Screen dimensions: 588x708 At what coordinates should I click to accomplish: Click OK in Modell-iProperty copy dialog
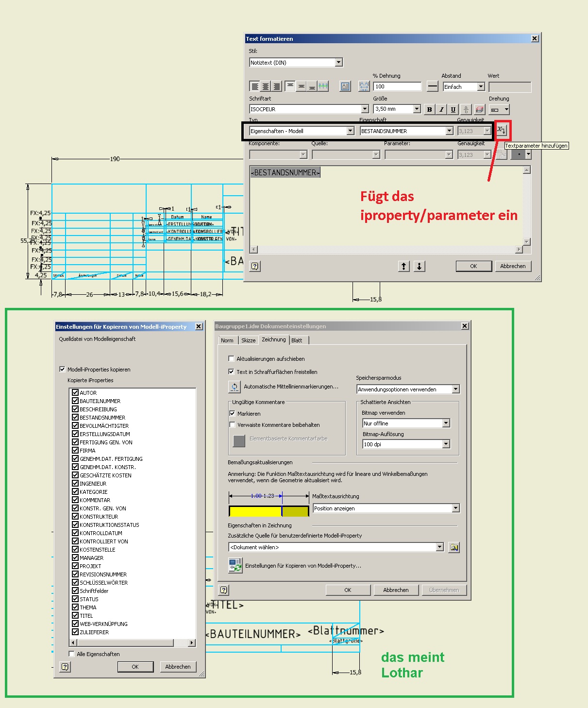click(135, 667)
